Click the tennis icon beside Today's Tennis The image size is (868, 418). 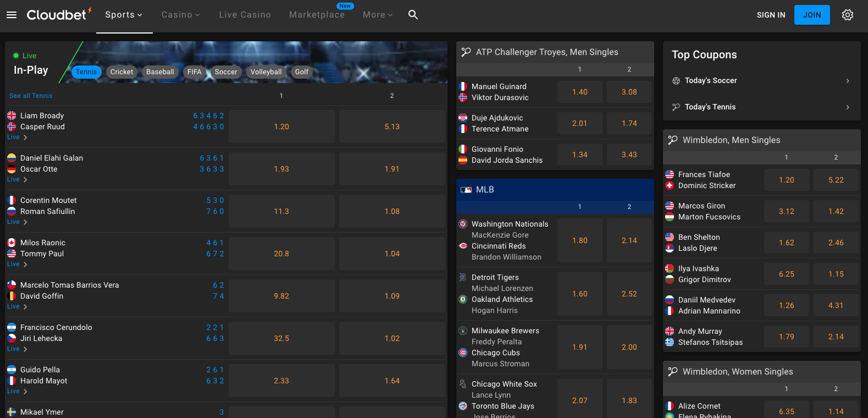676,107
